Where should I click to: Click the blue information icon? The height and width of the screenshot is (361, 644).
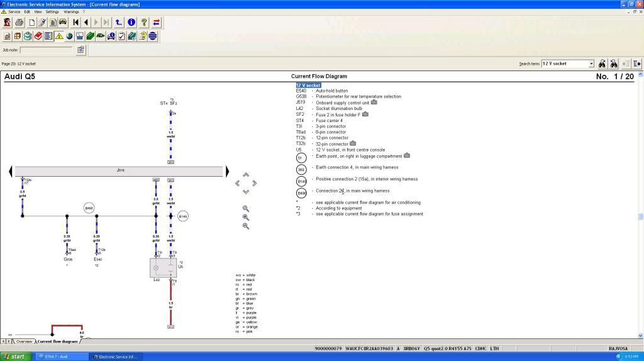(x=131, y=23)
